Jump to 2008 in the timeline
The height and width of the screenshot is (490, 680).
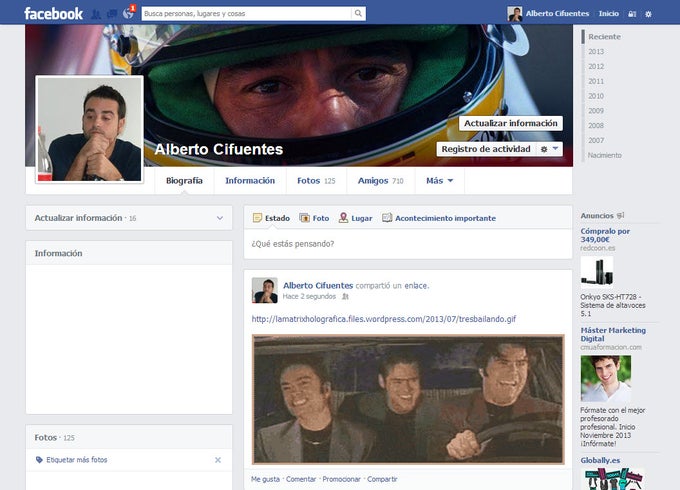[596, 125]
